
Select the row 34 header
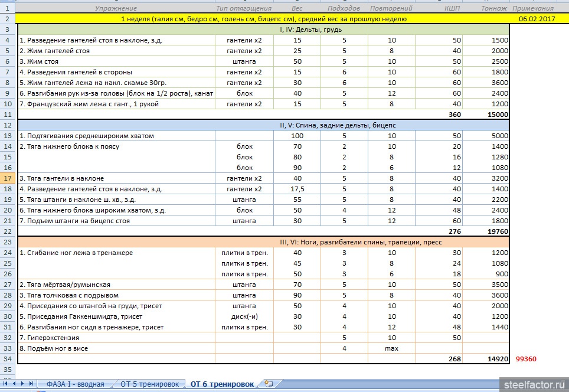tap(8, 359)
